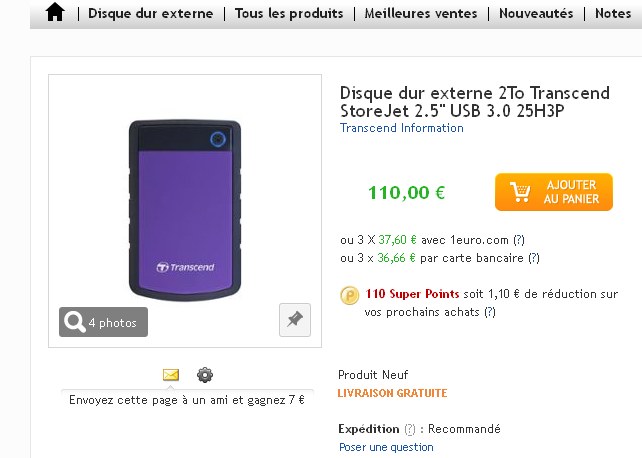Click help mark after prochains achats

click(490, 312)
